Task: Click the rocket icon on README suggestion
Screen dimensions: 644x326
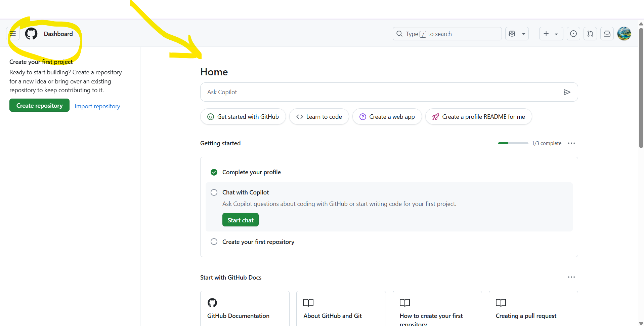Action: click(x=435, y=117)
